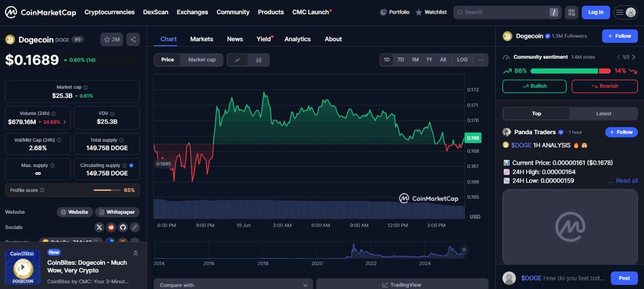This screenshot has width=644, height=289.
Task: Expand the Compare with dropdown
Action: (234, 285)
